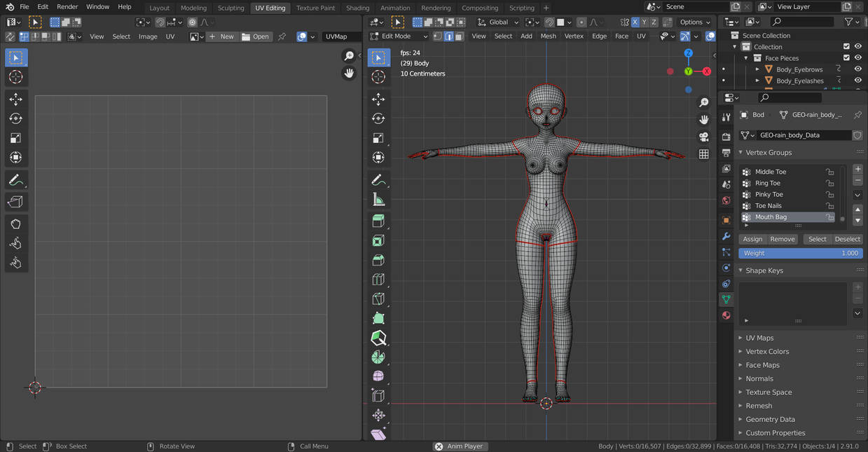Open the Material properties tab

tap(726, 315)
